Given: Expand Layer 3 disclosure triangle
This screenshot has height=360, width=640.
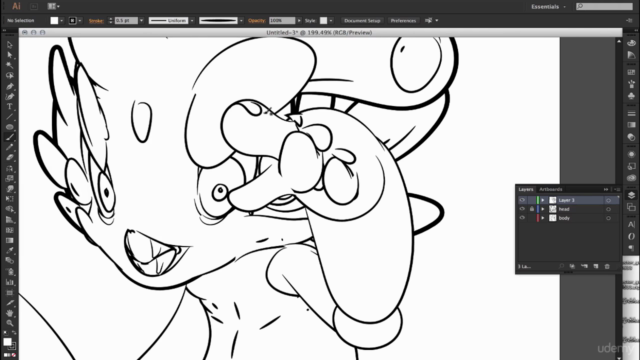Looking at the screenshot, I should tap(543, 200).
